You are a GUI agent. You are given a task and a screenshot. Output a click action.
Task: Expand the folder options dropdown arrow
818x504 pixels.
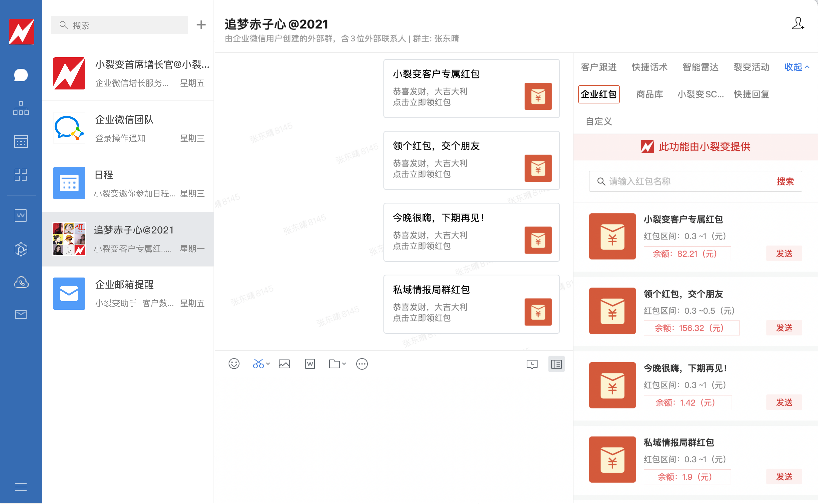pyautogui.click(x=344, y=364)
